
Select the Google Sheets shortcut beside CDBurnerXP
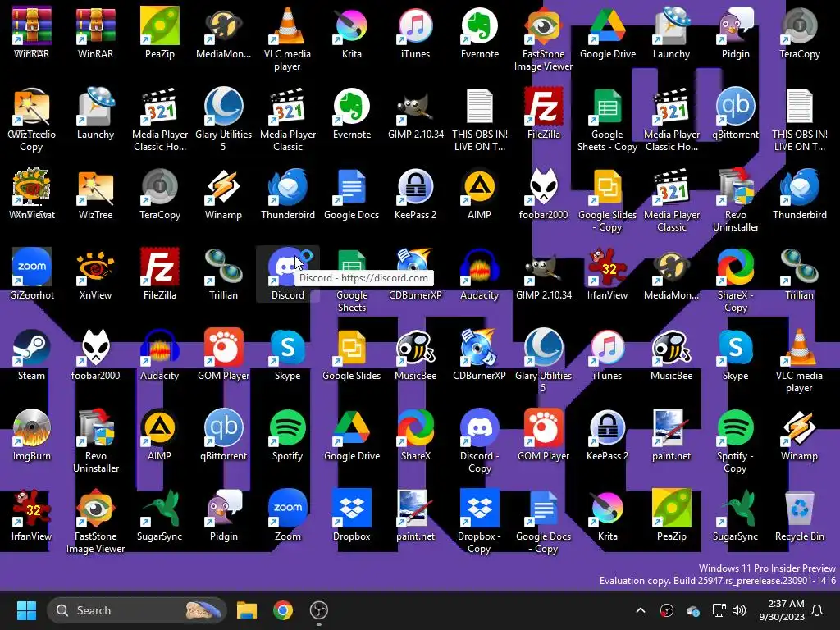tap(351, 281)
